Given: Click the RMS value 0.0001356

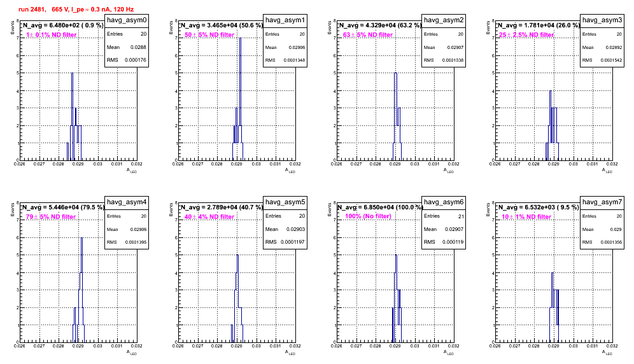Looking at the screenshot, I should 611,242.
